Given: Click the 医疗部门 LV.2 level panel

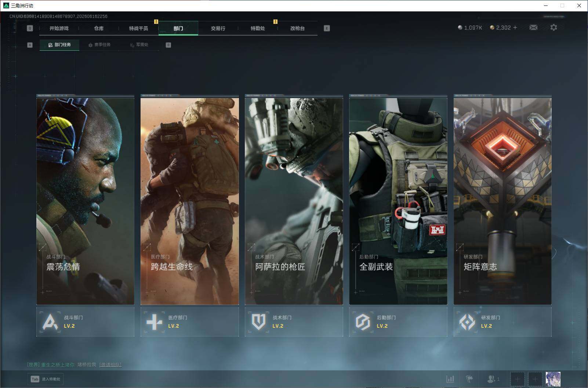Looking at the screenshot, I should click(189, 322).
